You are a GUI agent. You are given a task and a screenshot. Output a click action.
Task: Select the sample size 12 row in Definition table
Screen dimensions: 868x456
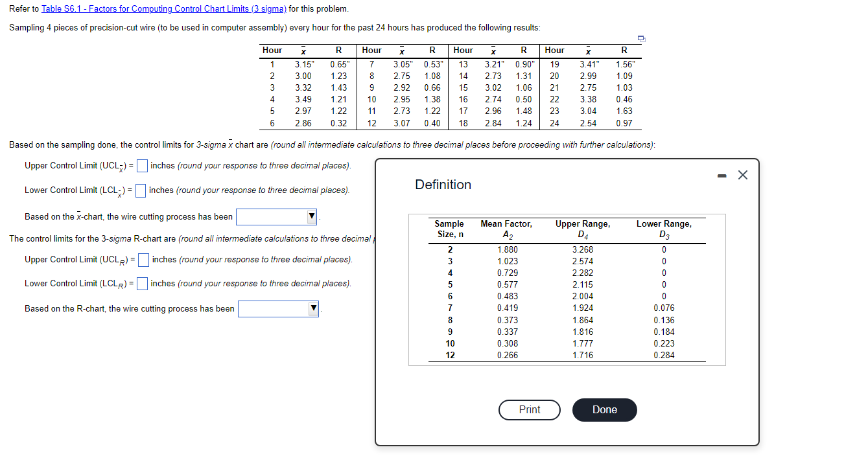(450, 355)
